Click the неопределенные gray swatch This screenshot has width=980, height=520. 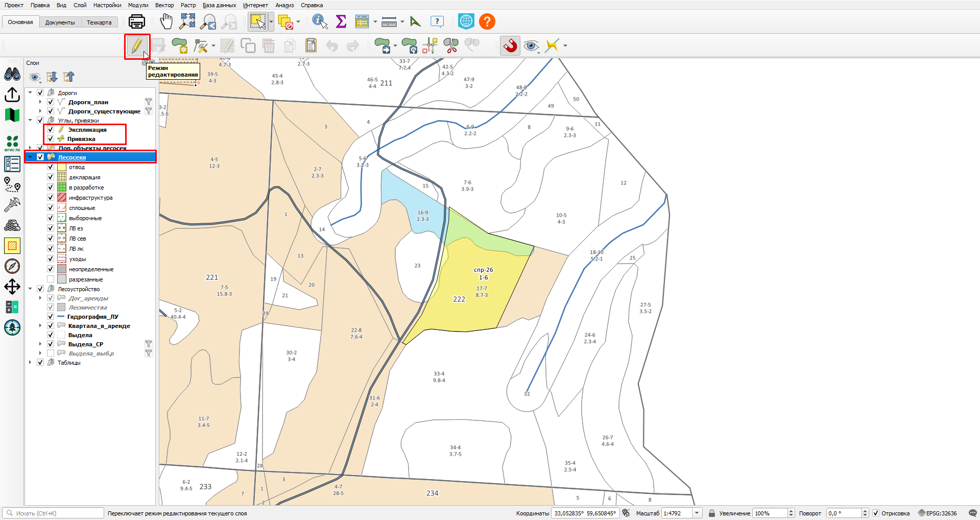62,269
